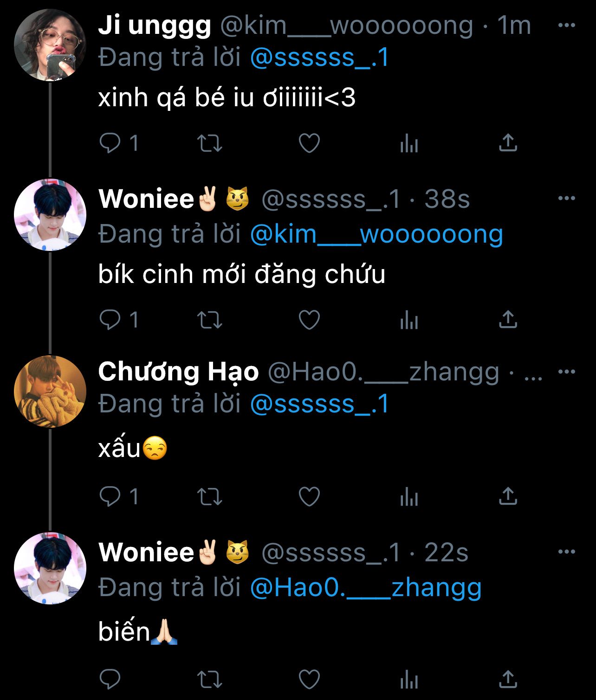Image resolution: width=596 pixels, height=700 pixels.
Task: Reply to Chương Hạo's 'xấu' tweet
Action: point(119,496)
